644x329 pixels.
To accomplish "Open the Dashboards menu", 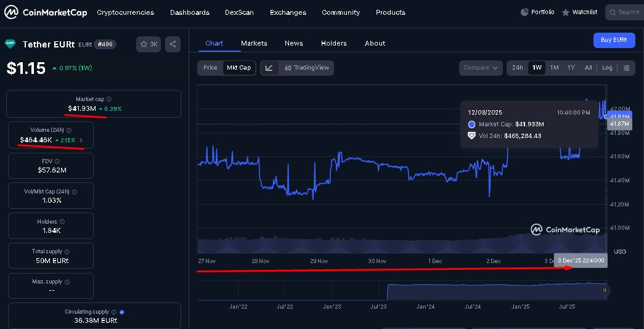I will (x=190, y=13).
